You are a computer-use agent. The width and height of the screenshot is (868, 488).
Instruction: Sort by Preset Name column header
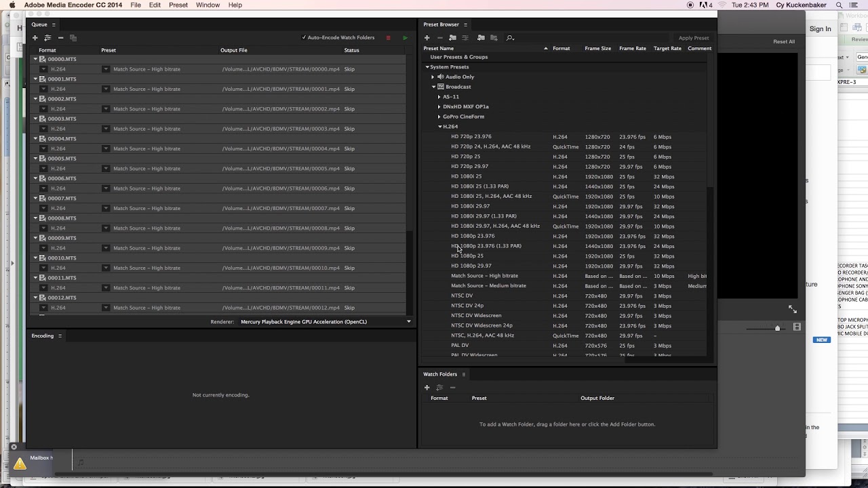439,48
